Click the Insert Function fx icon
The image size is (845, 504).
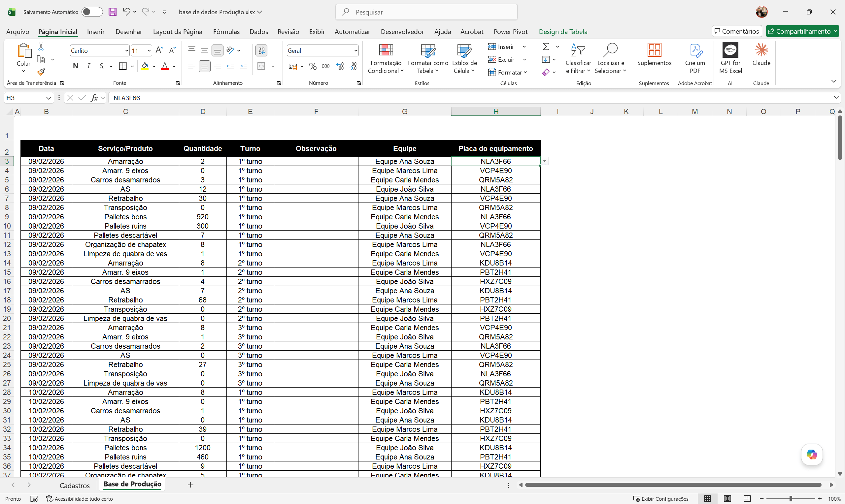(94, 98)
